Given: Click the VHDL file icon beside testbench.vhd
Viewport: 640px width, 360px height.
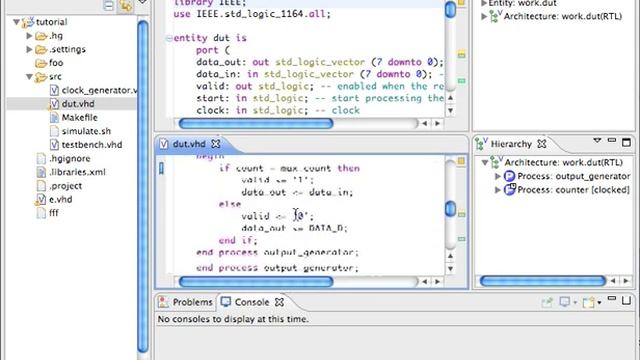Looking at the screenshot, I should (x=54, y=144).
